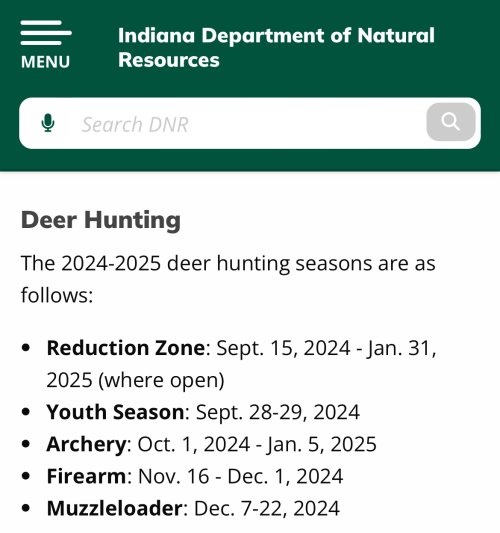Click the Oct. 1, 2024 - Jan. 5, 2025 text
The height and width of the screenshot is (533, 500).
[x=257, y=444]
